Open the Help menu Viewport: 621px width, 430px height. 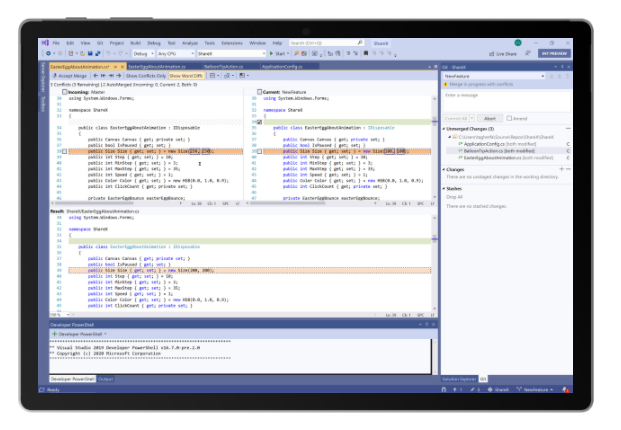(277, 43)
